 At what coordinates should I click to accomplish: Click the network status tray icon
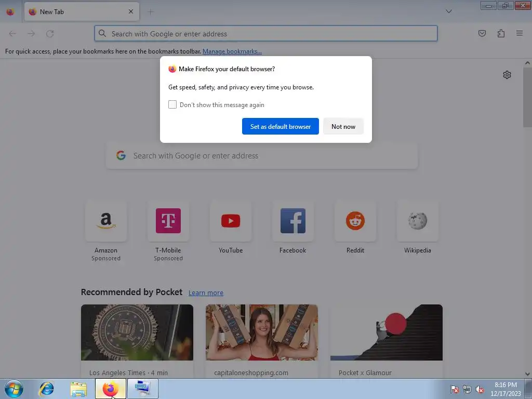pyautogui.click(x=467, y=389)
